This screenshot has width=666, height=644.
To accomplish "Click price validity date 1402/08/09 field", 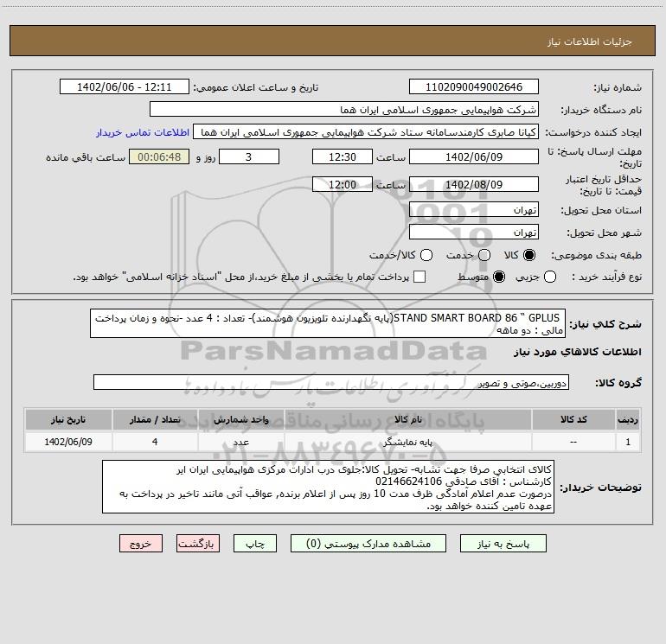I will tap(474, 185).
